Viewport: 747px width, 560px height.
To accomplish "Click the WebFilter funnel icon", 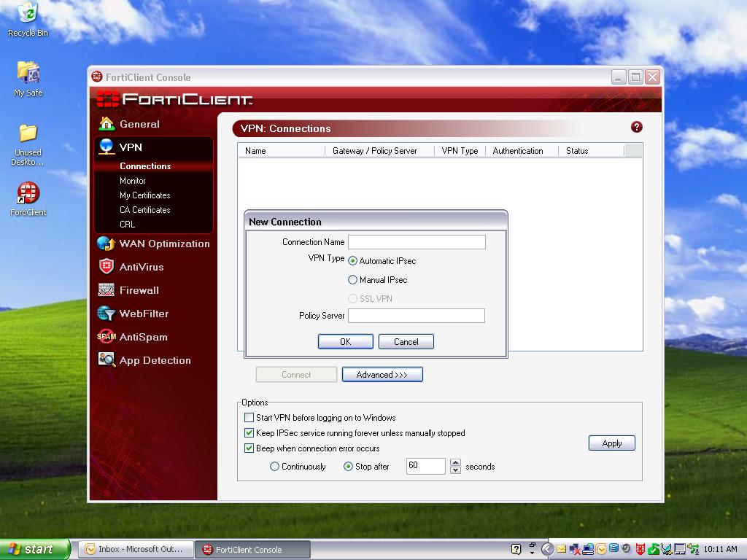I will click(x=106, y=314).
